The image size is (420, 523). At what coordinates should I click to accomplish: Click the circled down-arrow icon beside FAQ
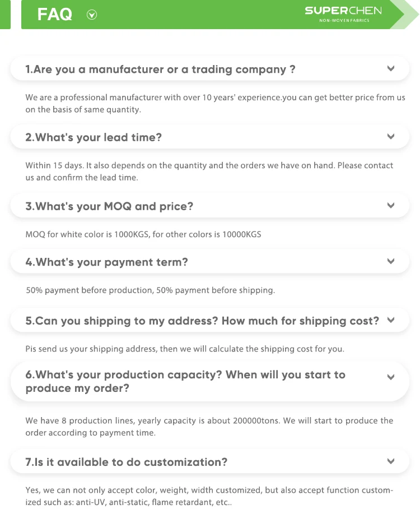click(x=92, y=15)
